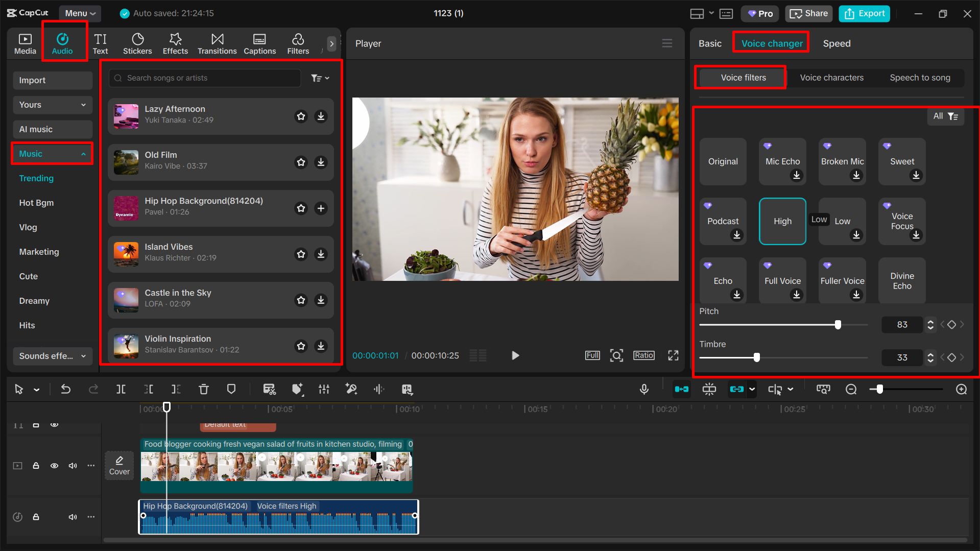
Task: Select the Split clip tool
Action: (x=121, y=389)
